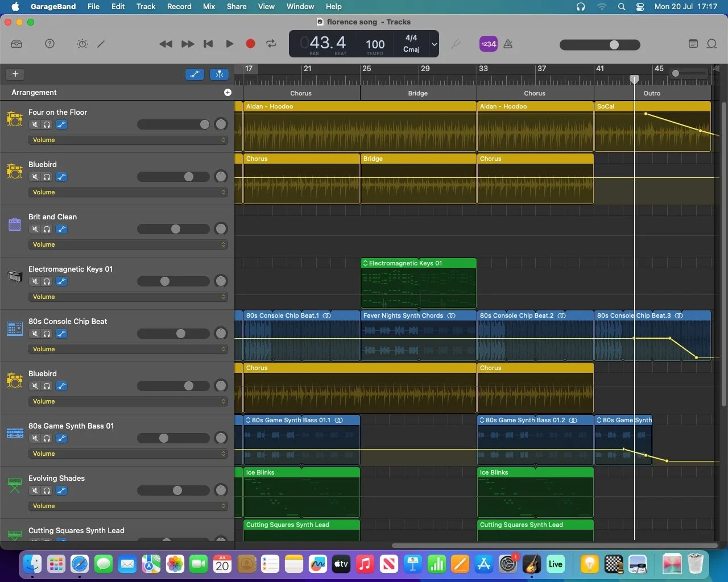The height and width of the screenshot is (582, 728).
Task: Toggle Cycle mode
Action: click(271, 44)
